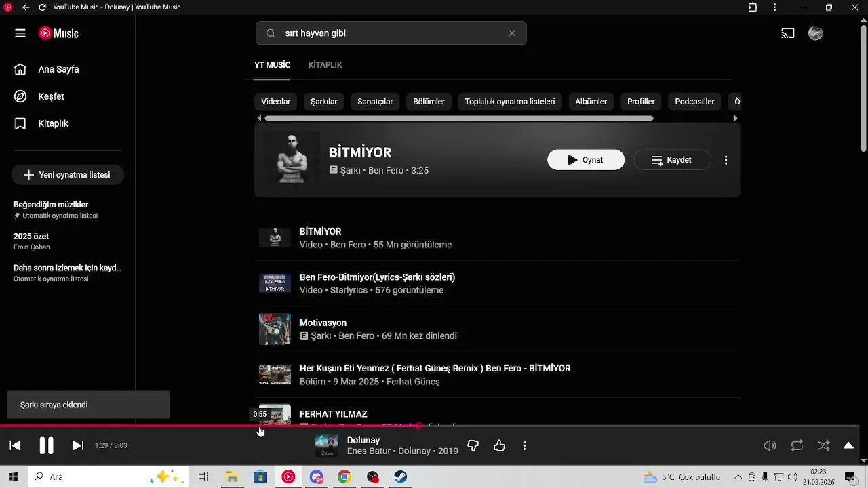
Task: Skip to the next track
Action: [78, 445]
